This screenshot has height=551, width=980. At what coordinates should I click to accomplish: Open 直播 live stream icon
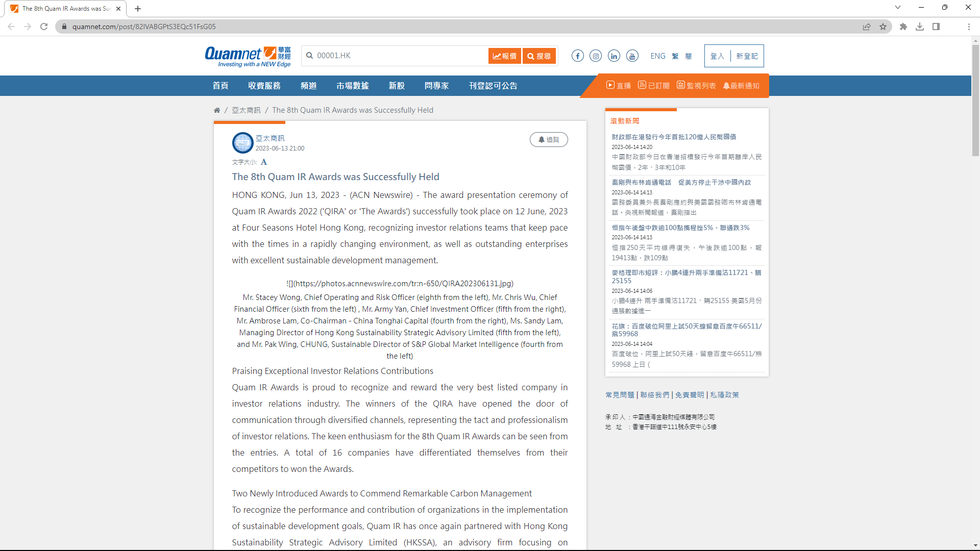[x=619, y=86]
